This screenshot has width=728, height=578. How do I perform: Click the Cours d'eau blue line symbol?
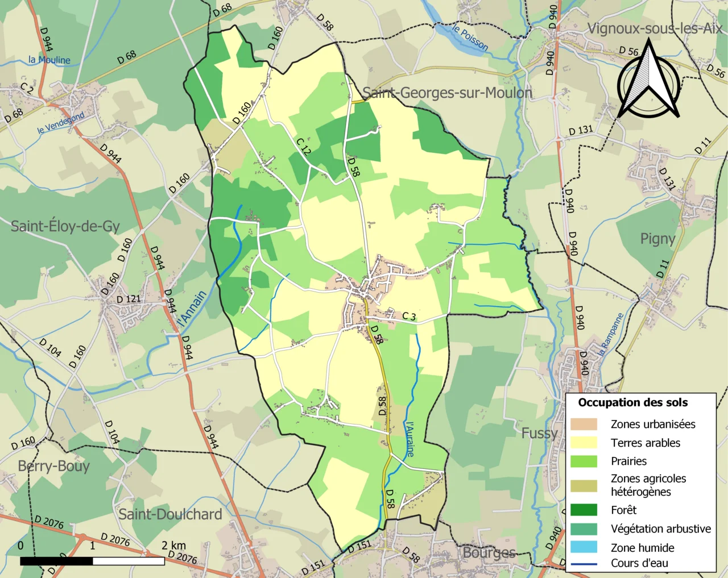tap(584, 564)
